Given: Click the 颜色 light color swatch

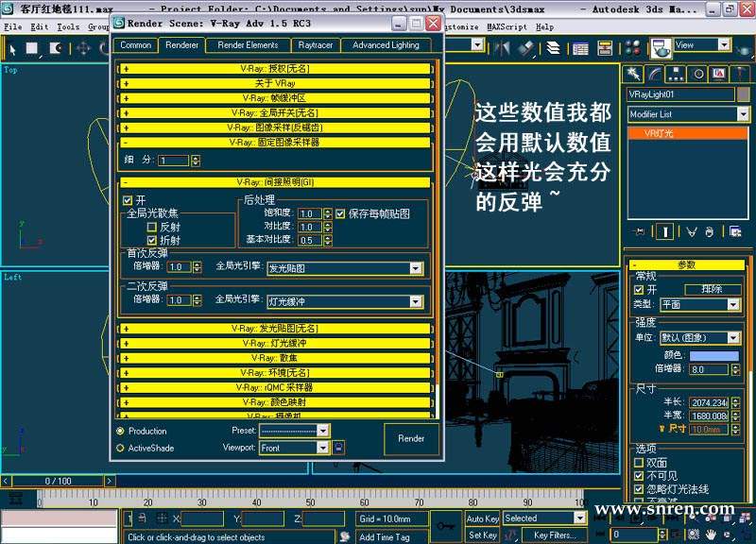Looking at the screenshot, I should pyautogui.click(x=714, y=356).
